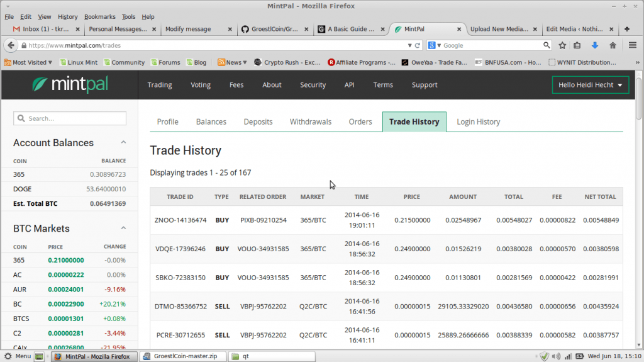Image resolution: width=644 pixels, height=362 pixels.
Task: Open the File menu
Action: coord(9,17)
